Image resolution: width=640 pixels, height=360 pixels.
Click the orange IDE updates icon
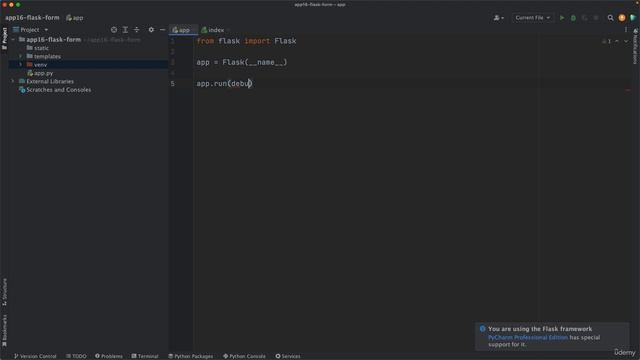pyautogui.click(x=622, y=18)
